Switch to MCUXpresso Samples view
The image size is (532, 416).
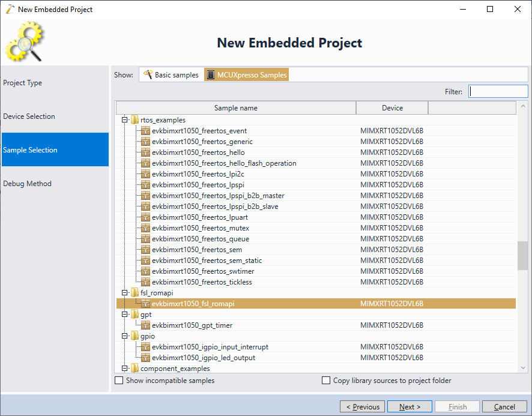(246, 74)
